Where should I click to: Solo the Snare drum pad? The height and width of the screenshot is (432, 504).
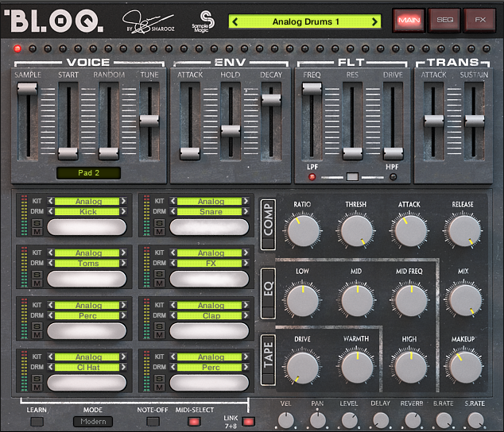[x=160, y=223]
